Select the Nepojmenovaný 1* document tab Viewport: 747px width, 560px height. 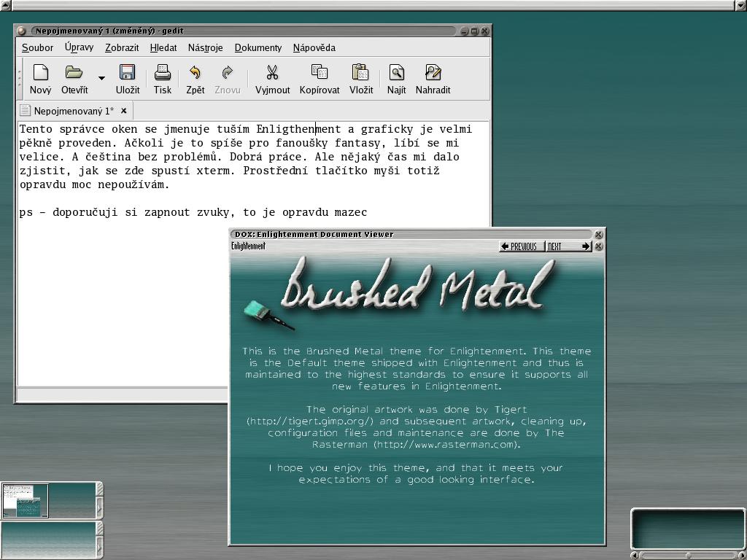[x=74, y=111]
